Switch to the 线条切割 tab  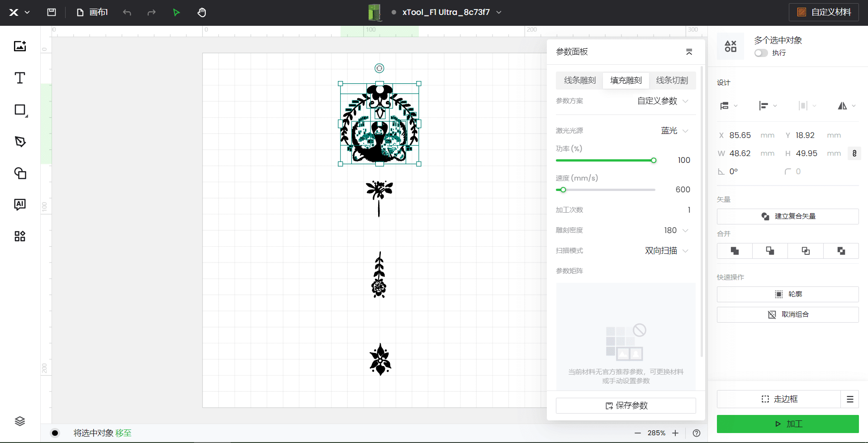coord(672,81)
